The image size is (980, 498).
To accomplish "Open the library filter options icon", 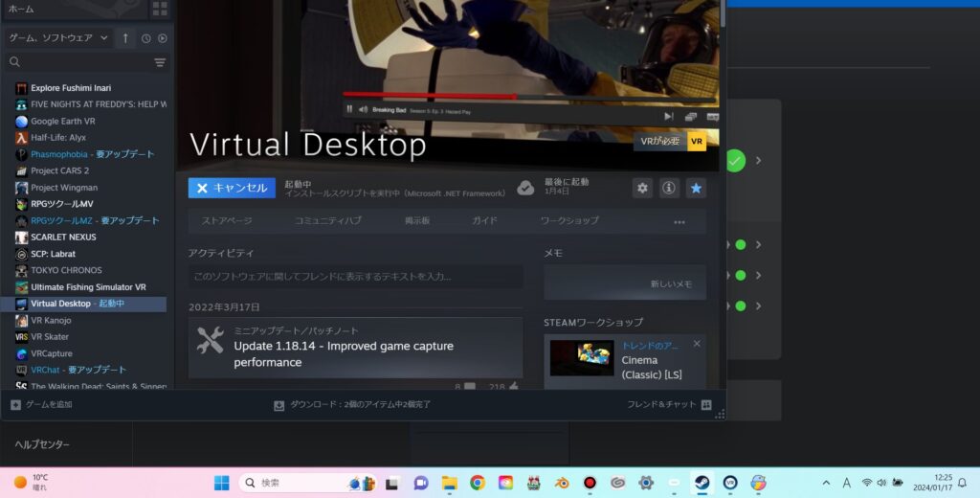I will coord(160,62).
